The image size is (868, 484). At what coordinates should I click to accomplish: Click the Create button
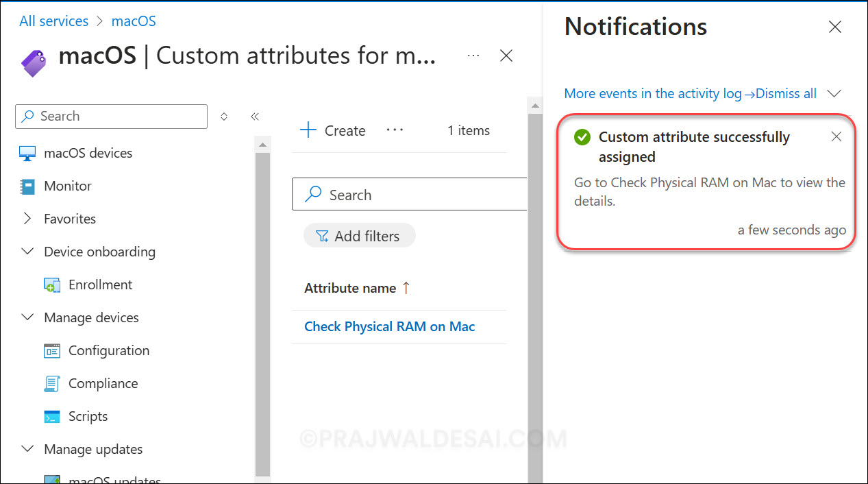334,130
